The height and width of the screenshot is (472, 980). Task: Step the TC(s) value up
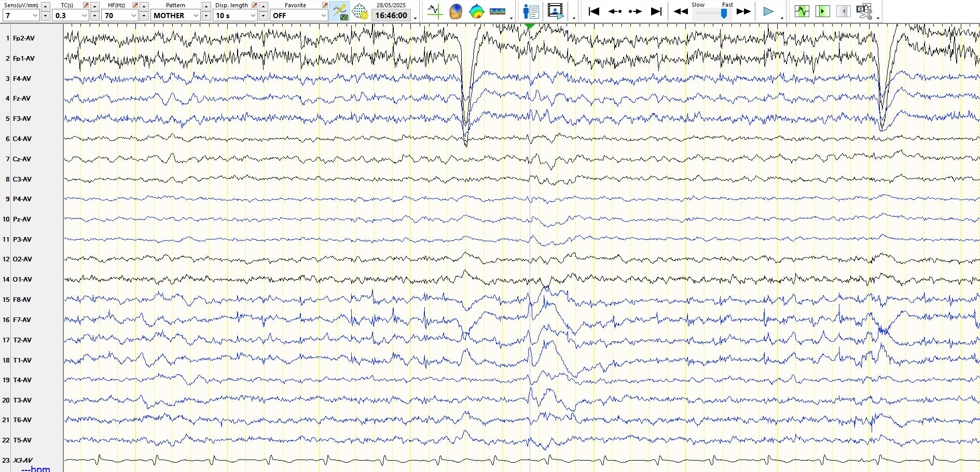pyautogui.click(x=95, y=6)
